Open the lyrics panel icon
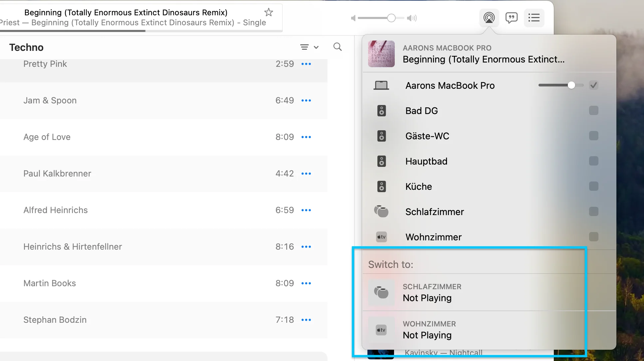644x361 pixels. click(511, 18)
